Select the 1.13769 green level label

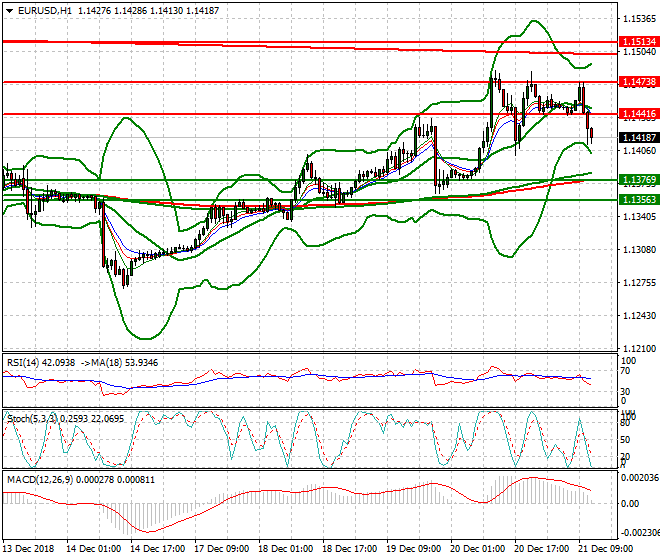639,180
